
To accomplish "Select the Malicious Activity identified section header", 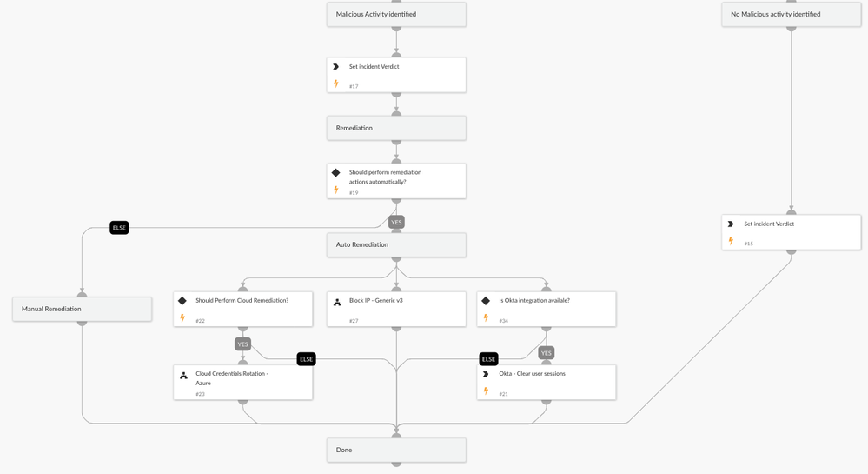I will click(396, 15).
